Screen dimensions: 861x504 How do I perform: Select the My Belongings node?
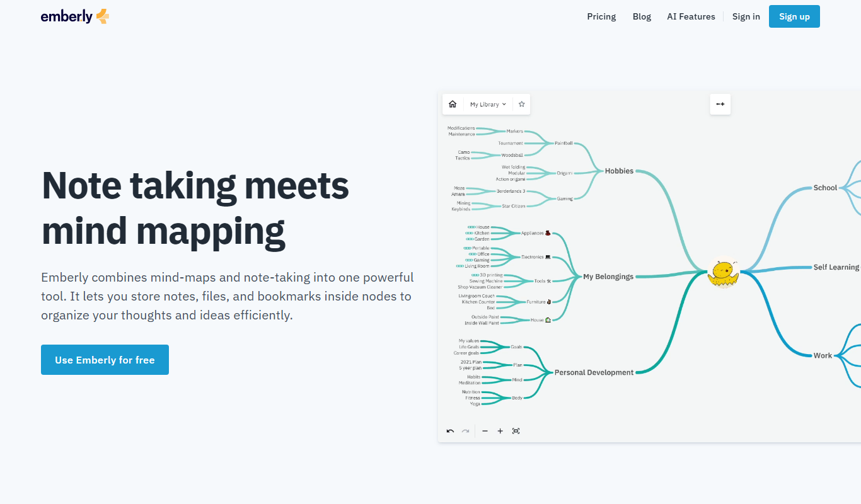coord(608,277)
